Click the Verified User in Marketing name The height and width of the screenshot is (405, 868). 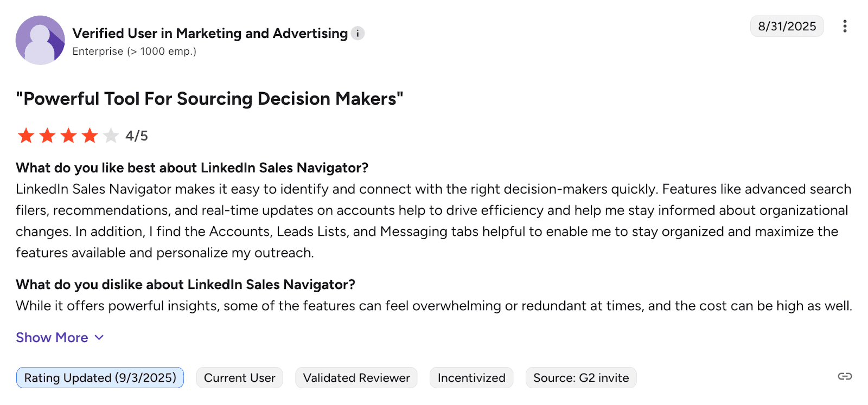[x=210, y=34]
